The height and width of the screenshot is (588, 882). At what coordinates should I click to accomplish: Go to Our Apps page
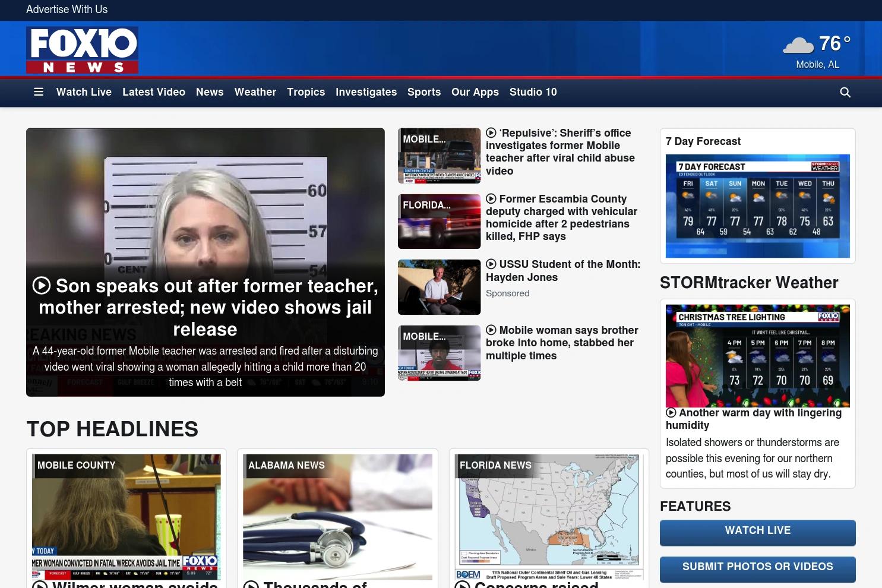point(475,92)
